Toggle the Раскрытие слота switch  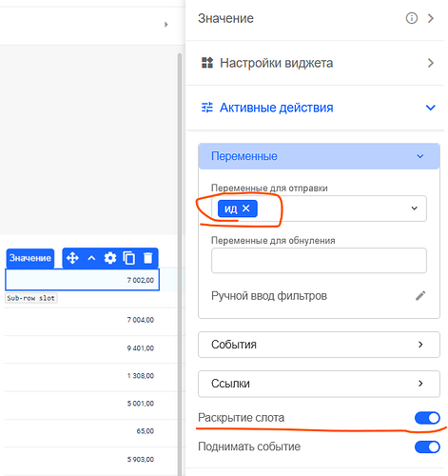coord(427,418)
